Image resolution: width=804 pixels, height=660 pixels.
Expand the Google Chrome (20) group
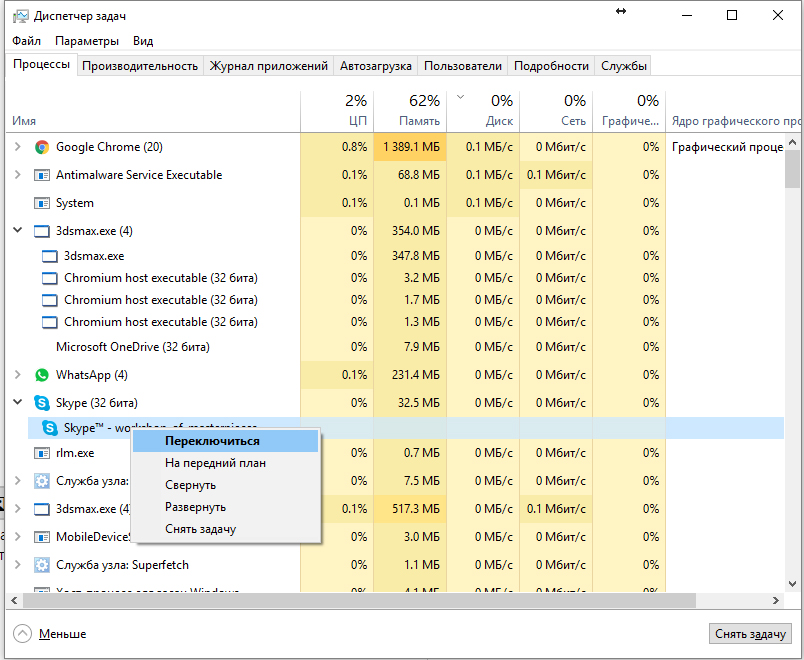tap(18, 147)
